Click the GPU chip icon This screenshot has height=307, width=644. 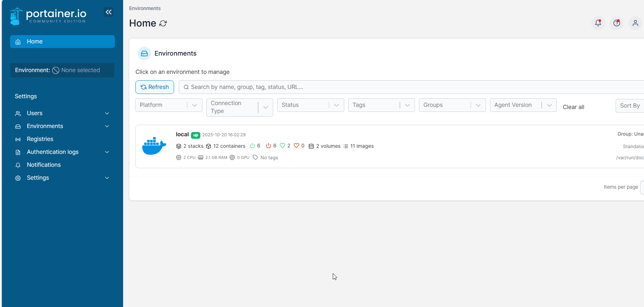click(x=232, y=157)
